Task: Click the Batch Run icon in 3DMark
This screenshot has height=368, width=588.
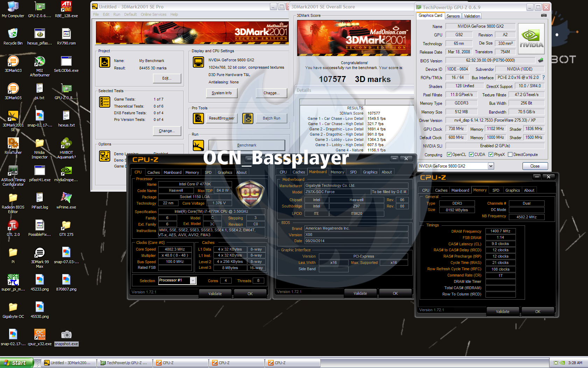Action: [x=248, y=118]
